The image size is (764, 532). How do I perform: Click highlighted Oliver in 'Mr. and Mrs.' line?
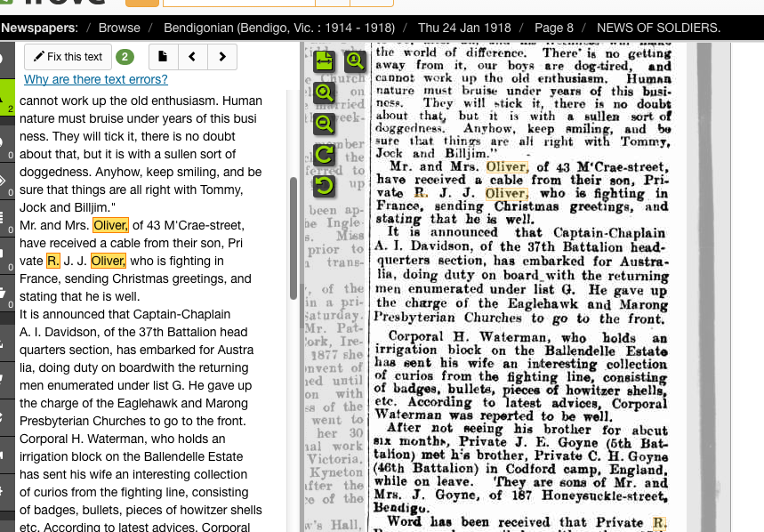pos(110,225)
